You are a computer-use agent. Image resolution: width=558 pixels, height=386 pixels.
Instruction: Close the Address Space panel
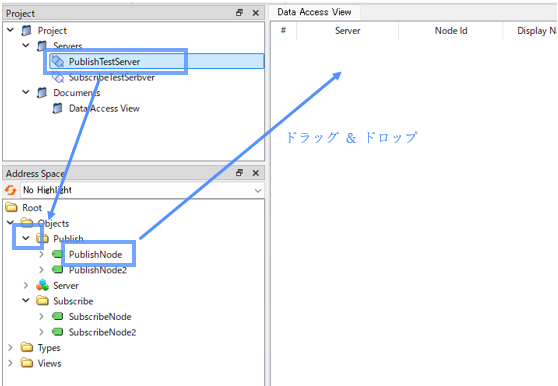click(x=256, y=173)
